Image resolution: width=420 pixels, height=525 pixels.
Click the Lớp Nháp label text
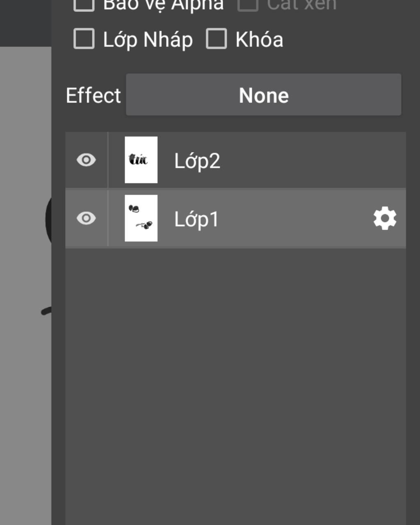pos(148,40)
